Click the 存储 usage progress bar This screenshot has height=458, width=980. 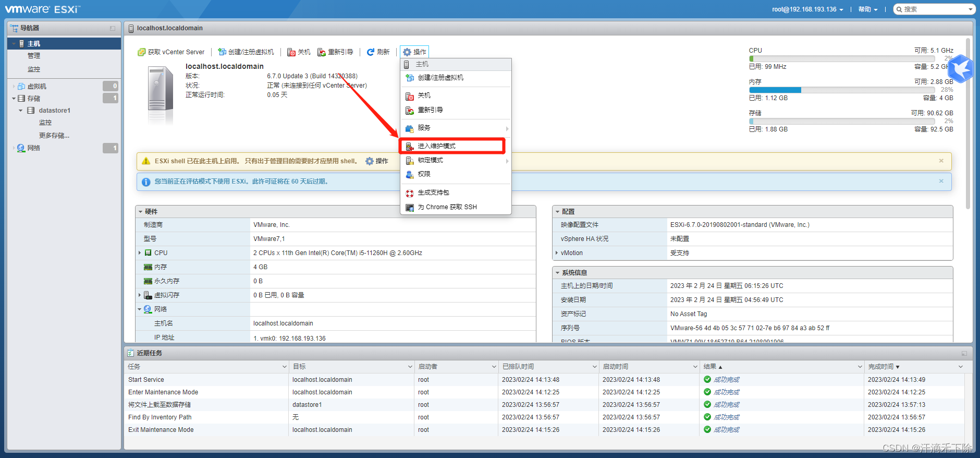point(842,121)
